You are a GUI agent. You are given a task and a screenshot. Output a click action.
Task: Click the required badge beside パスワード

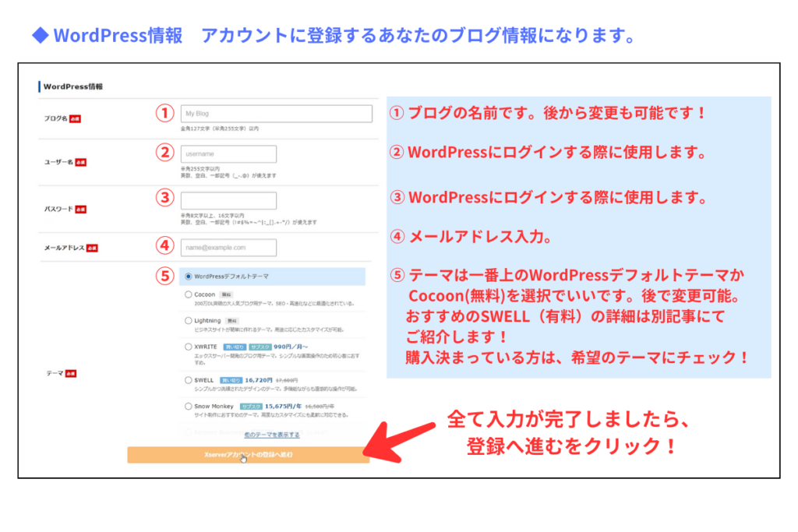tap(80, 209)
